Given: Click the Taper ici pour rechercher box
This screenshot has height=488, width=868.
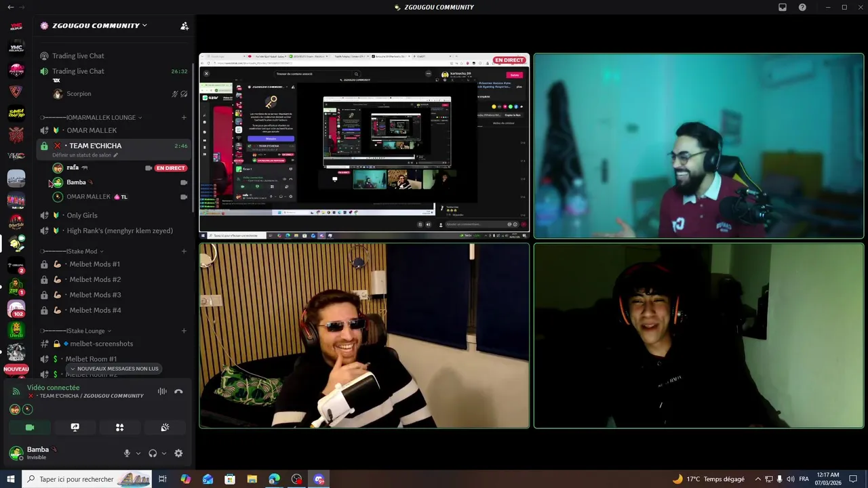Looking at the screenshot, I should click(87, 479).
